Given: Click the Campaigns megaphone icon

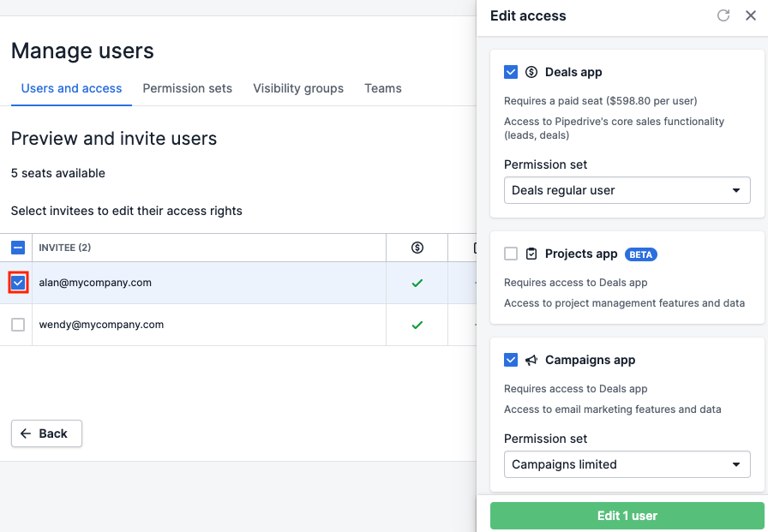Looking at the screenshot, I should [531, 360].
